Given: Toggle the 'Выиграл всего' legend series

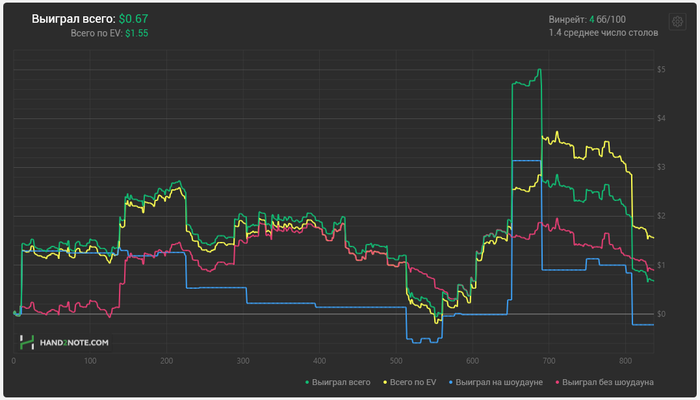Looking at the screenshot, I should (x=338, y=383).
